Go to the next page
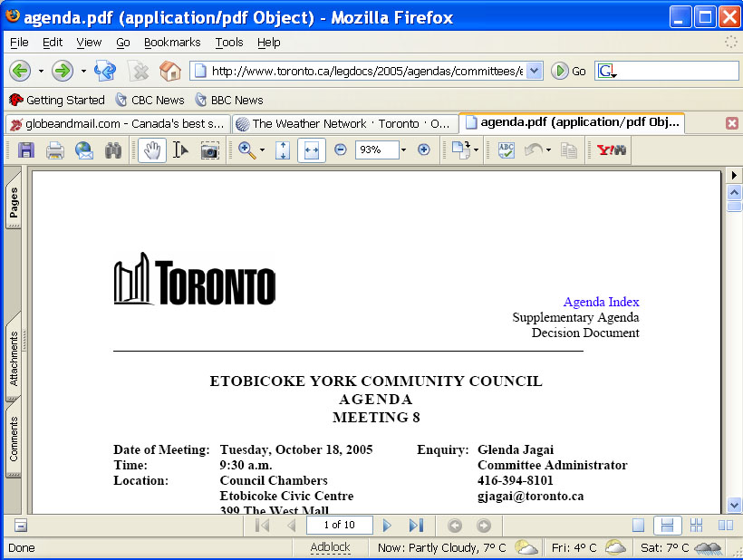743x560 pixels. tap(387, 525)
